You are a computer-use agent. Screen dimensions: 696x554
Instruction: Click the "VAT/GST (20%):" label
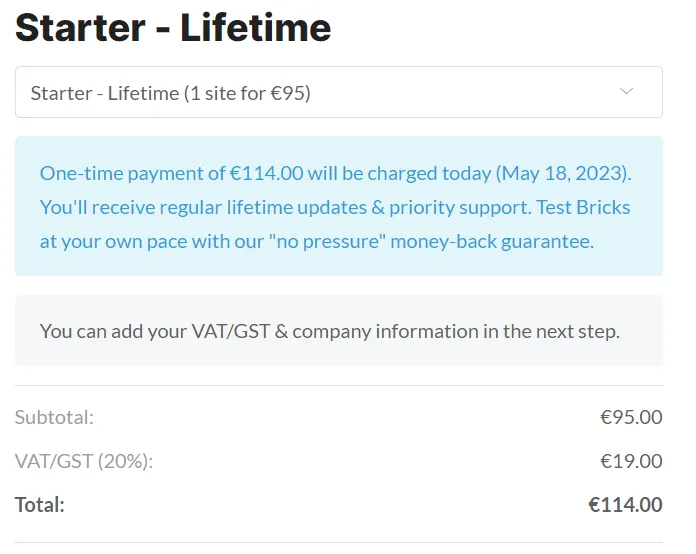pyautogui.click(x=85, y=461)
